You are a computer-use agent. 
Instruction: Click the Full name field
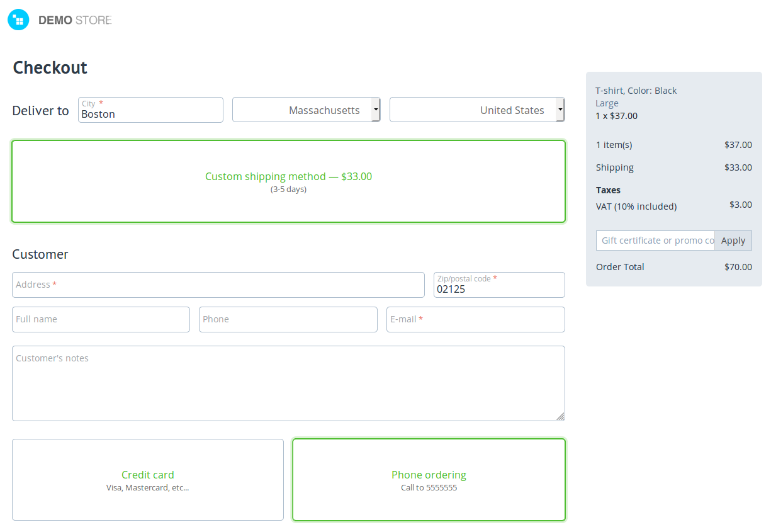pos(101,319)
